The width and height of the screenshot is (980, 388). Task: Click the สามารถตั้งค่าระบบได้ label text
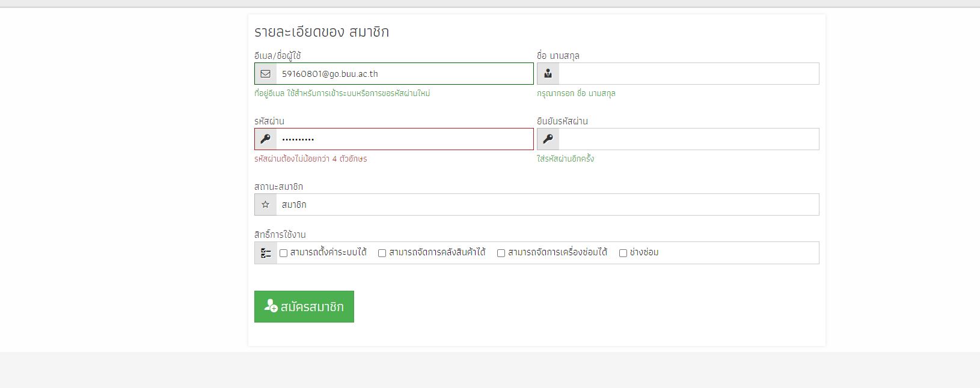[328, 253]
